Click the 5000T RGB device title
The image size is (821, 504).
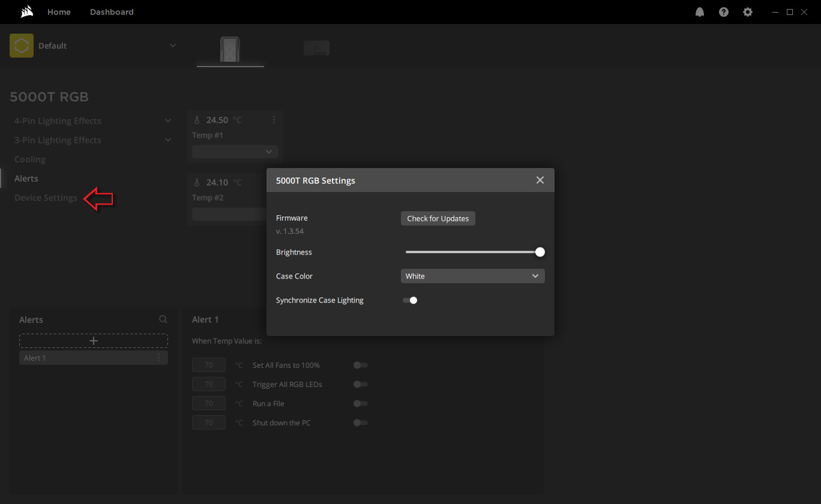[49, 97]
